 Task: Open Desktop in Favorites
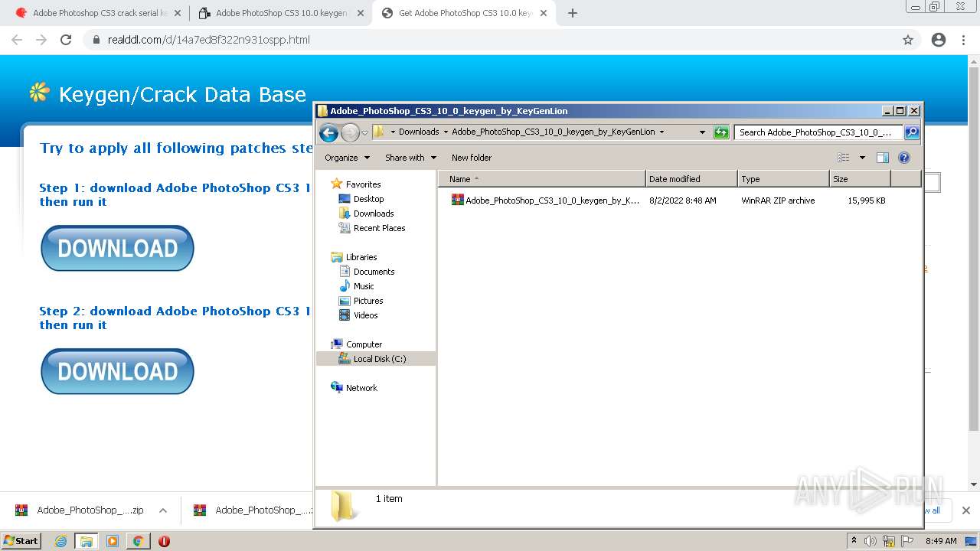coord(368,199)
